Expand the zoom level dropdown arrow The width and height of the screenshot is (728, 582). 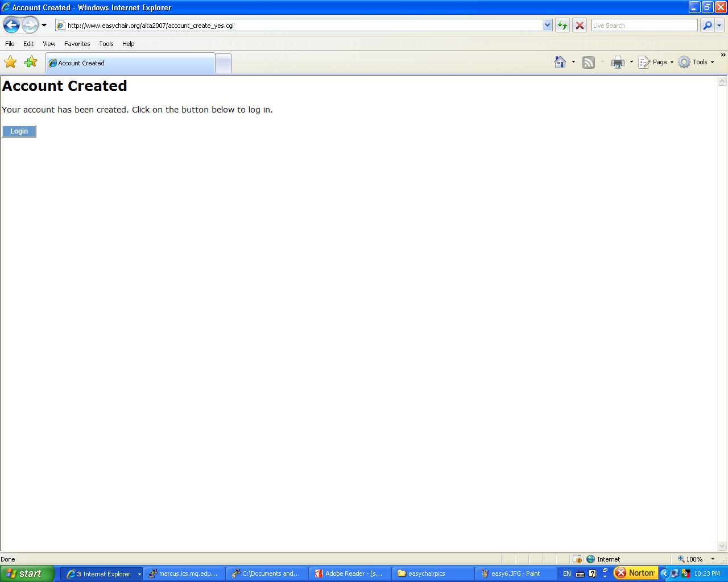(713, 559)
